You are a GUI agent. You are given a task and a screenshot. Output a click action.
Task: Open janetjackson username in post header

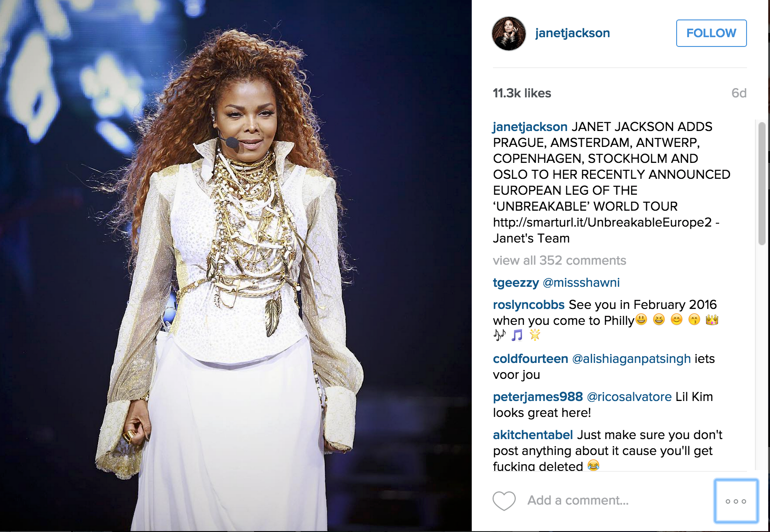tap(573, 33)
